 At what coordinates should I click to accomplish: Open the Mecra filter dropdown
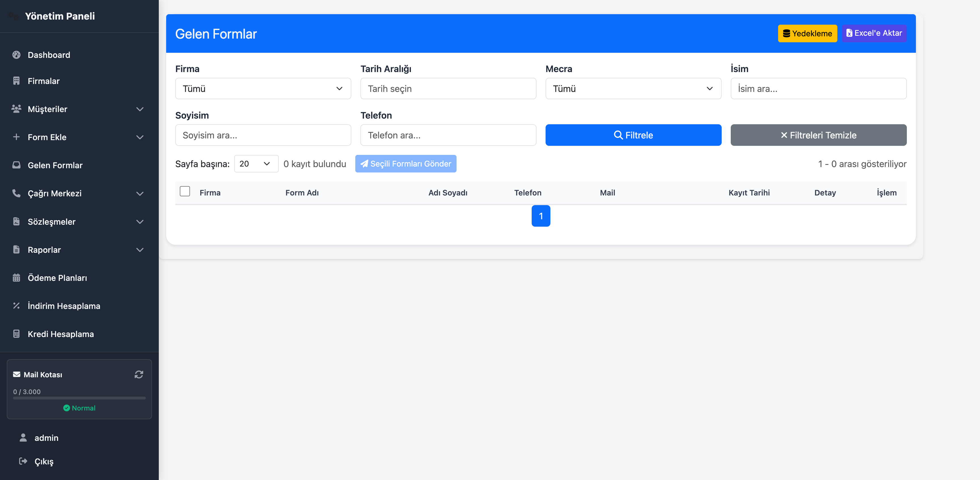(633, 89)
